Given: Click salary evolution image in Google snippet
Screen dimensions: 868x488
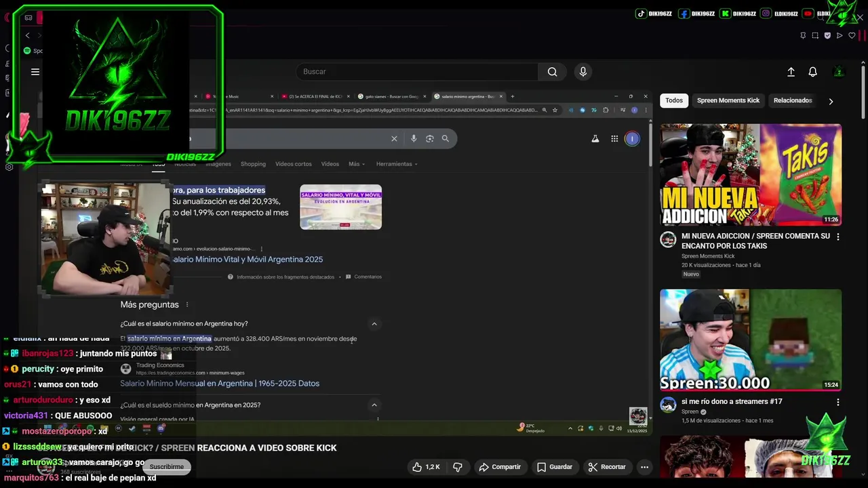Looking at the screenshot, I should pyautogui.click(x=341, y=207).
